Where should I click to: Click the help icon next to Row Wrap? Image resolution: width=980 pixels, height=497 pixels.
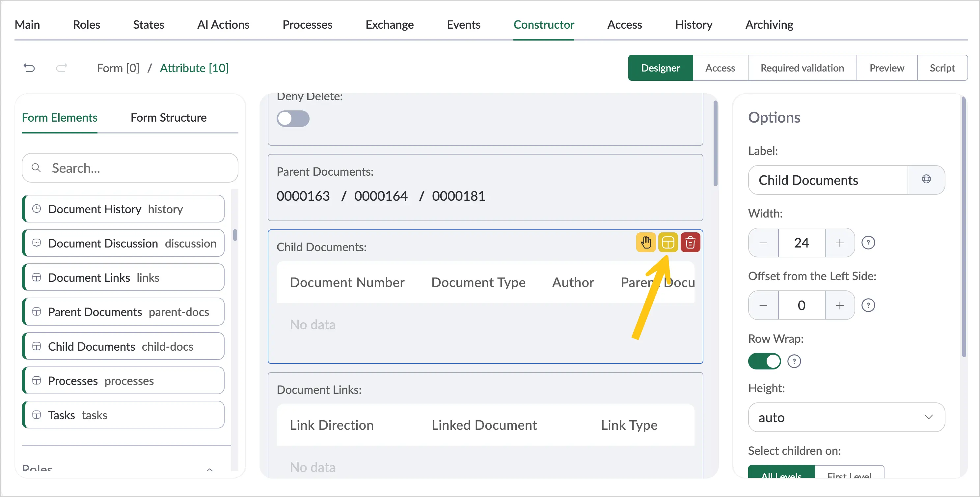[x=794, y=361]
